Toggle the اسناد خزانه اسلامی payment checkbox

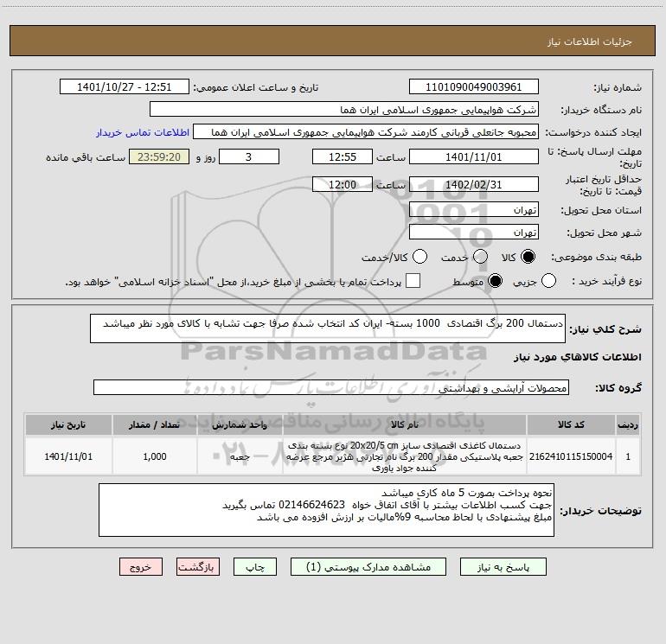coord(413,281)
